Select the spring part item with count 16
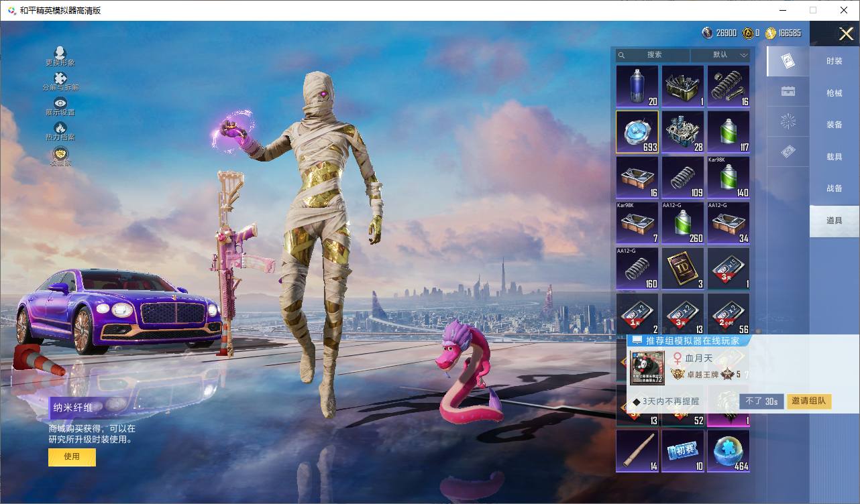Image resolution: width=860 pixels, height=504 pixels. click(x=729, y=86)
